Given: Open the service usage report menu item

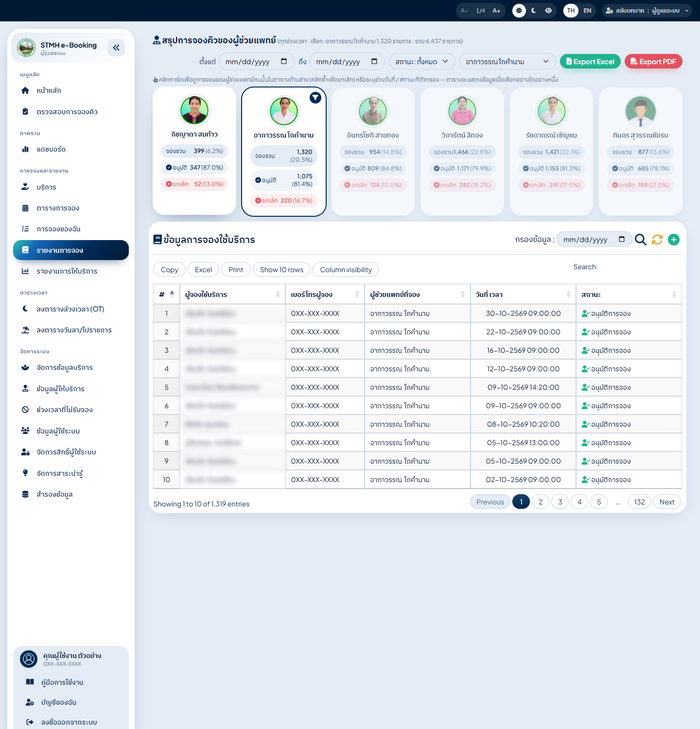Looking at the screenshot, I should (71, 271).
